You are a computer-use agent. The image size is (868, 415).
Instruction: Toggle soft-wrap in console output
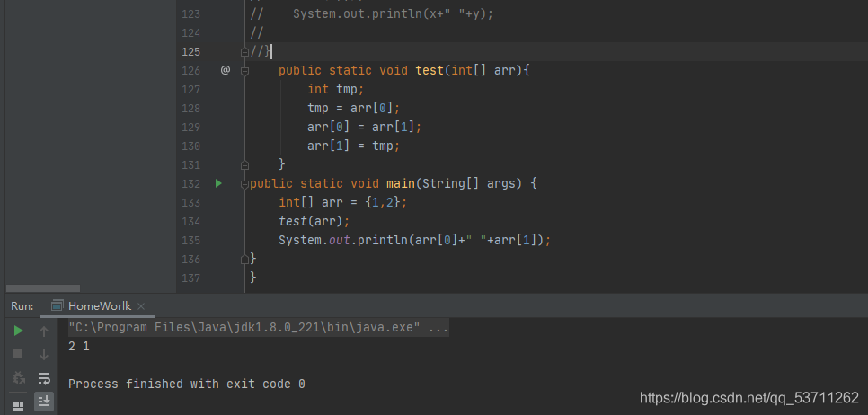[x=44, y=378]
